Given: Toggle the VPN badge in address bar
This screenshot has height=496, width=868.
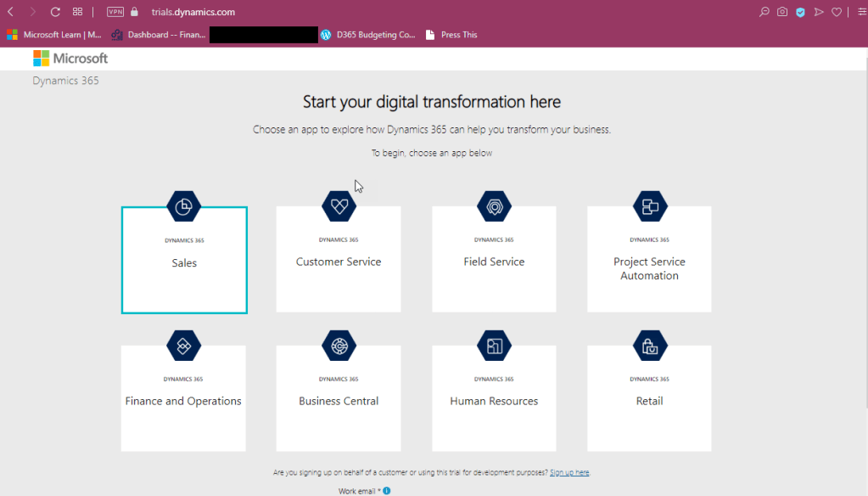Looking at the screenshot, I should pyautogui.click(x=115, y=12).
